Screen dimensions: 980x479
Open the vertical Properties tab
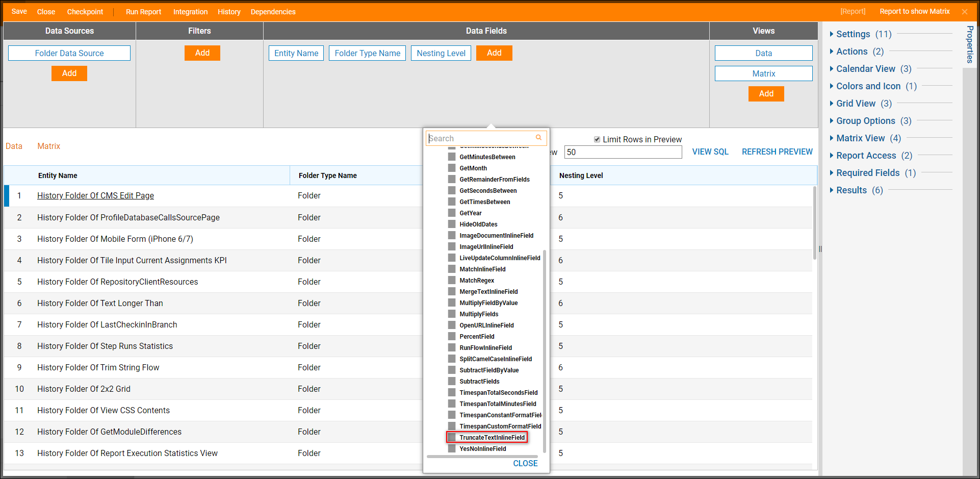(970, 44)
